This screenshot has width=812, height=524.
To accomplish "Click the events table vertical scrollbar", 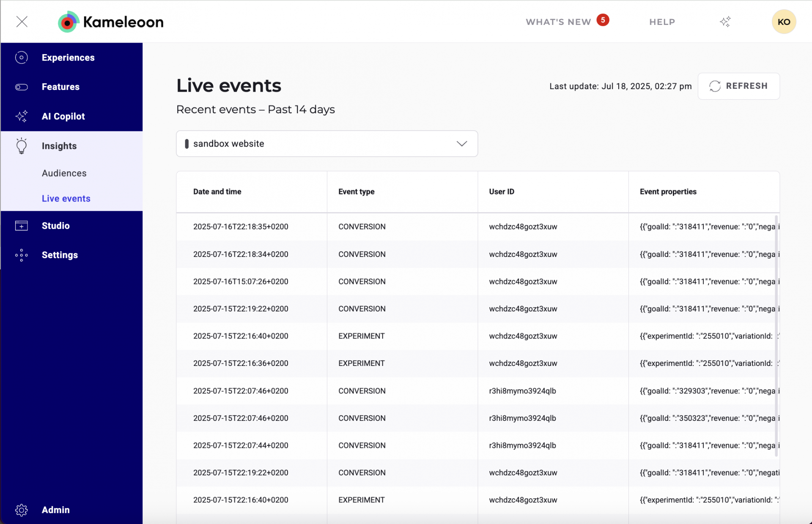I will coord(776,336).
